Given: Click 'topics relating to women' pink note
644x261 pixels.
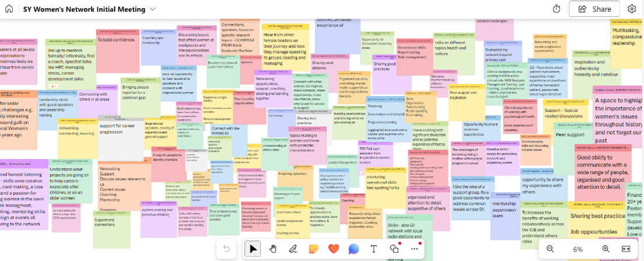Looking at the screenshot, I should [308, 146].
